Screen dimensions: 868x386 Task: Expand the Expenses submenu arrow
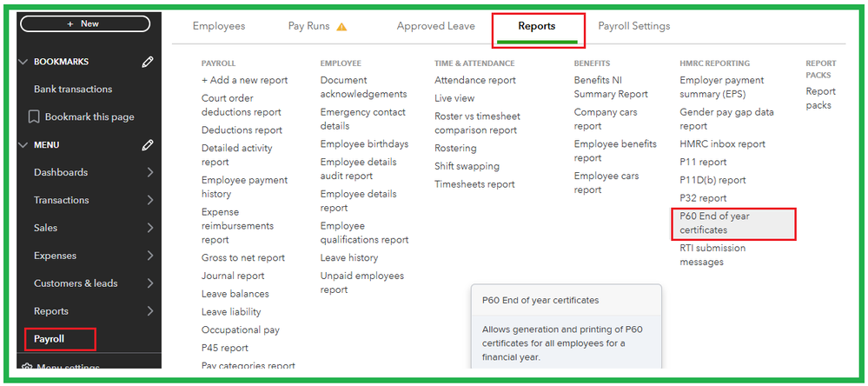point(150,256)
